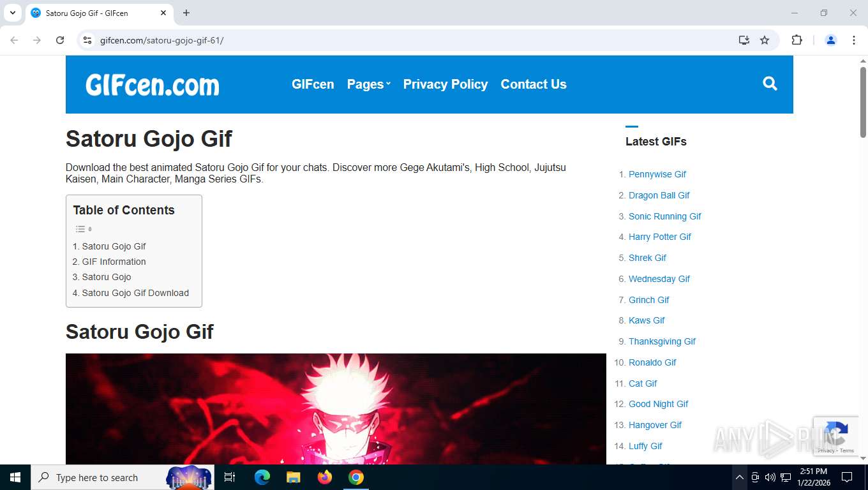This screenshot has width=868, height=490.
Task: Click the site search magnifier icon
Action: pos(770,84)
